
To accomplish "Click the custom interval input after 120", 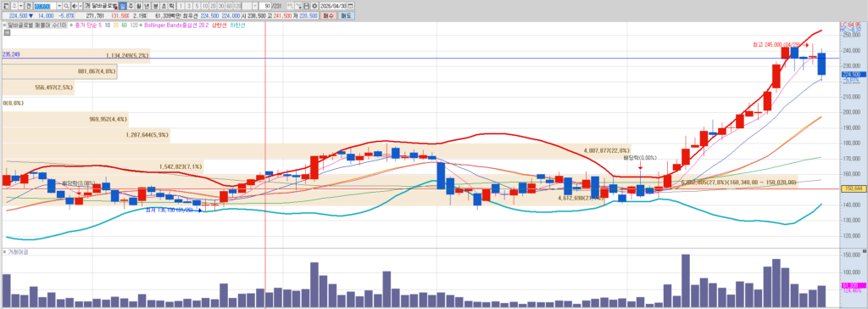I will coord(247,6).
